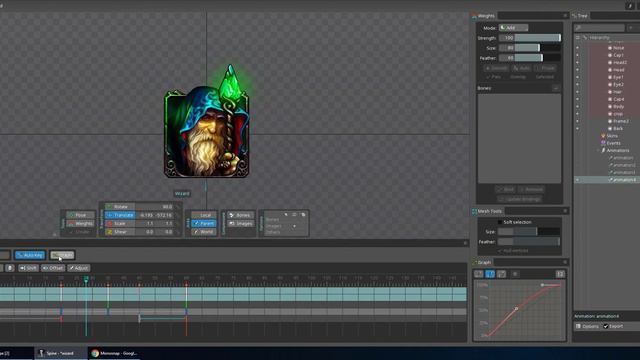Select the Nose slot in hierarchy
This screenshot has height=360, width=640.
[x=618, y=48]
